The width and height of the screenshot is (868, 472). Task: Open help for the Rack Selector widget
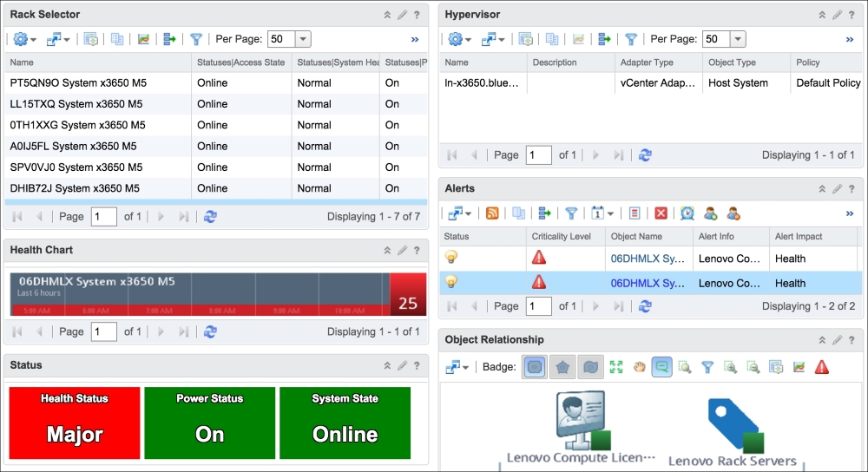(417, 15)
